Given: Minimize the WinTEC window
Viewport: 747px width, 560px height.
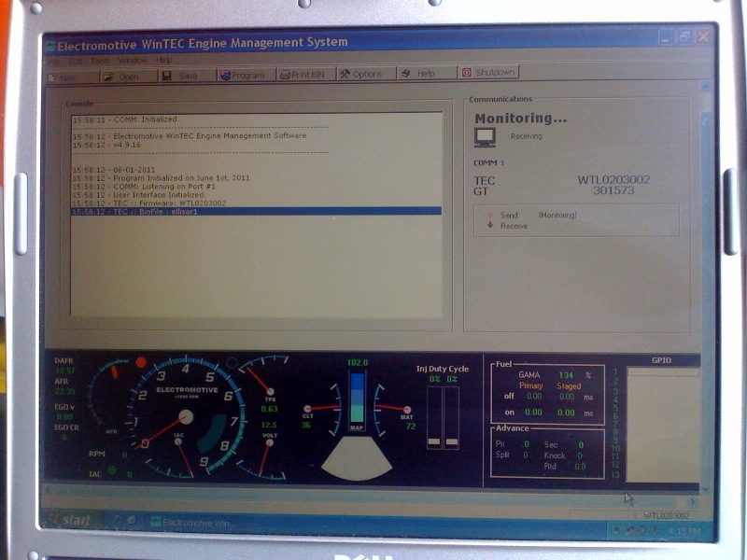Looking at the screenshot, I should point(668,36).
